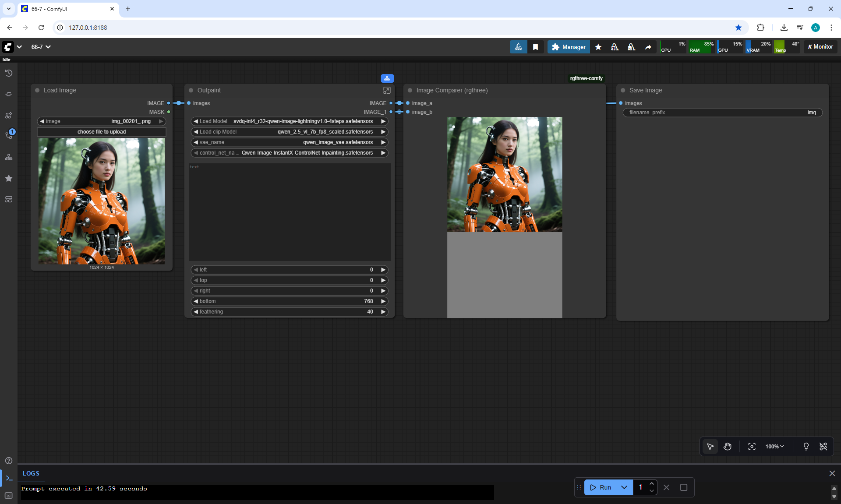Click the Manager button
Screen dimensions: 841x504
[x=569, y=47]
